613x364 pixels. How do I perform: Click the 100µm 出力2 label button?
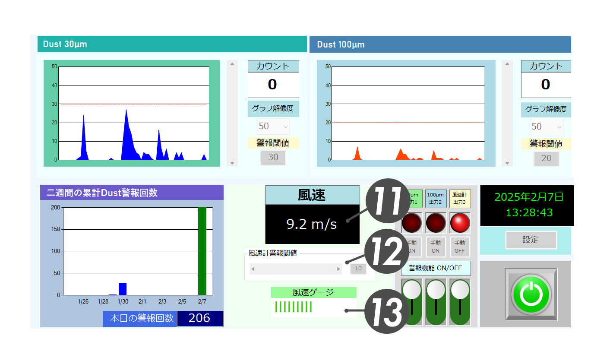point(436,199)
